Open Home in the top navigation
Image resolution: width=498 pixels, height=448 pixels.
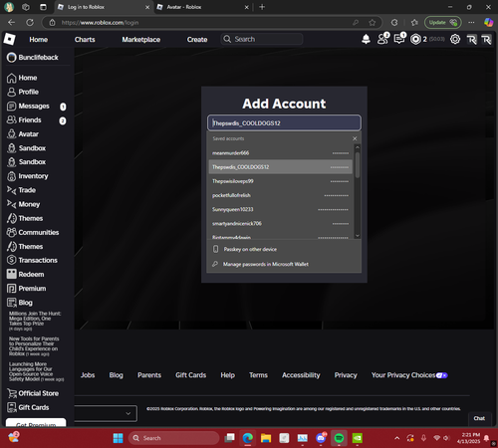tap(39, 40)
